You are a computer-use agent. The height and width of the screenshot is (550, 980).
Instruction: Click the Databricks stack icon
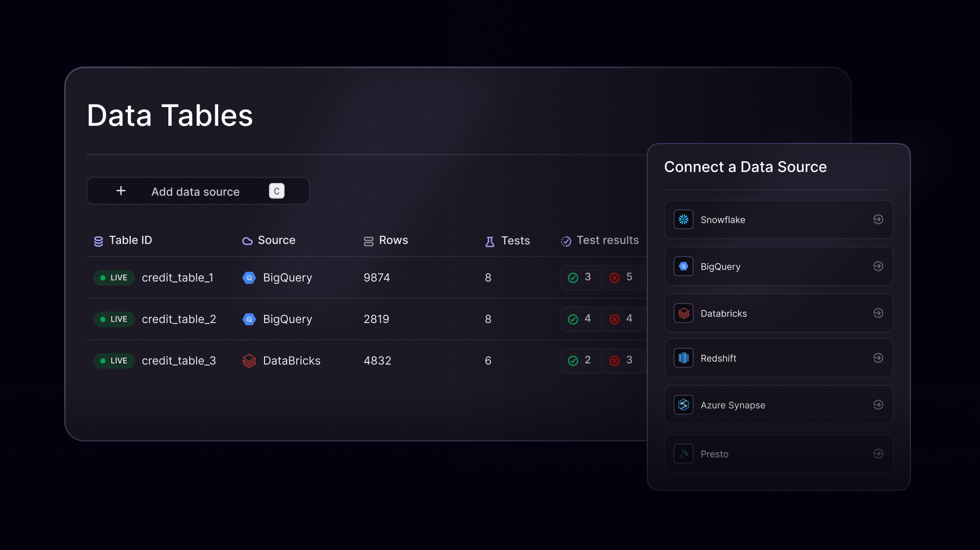[683, 313]
